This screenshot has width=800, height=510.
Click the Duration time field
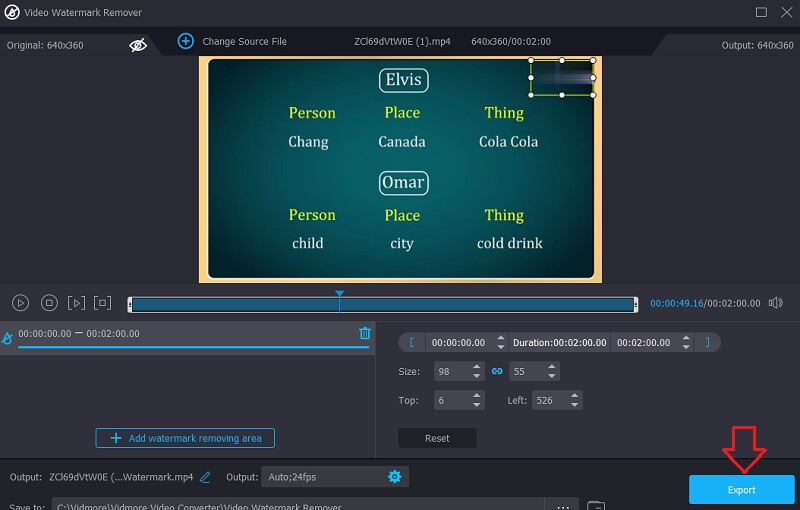click(x=559, y=342)
